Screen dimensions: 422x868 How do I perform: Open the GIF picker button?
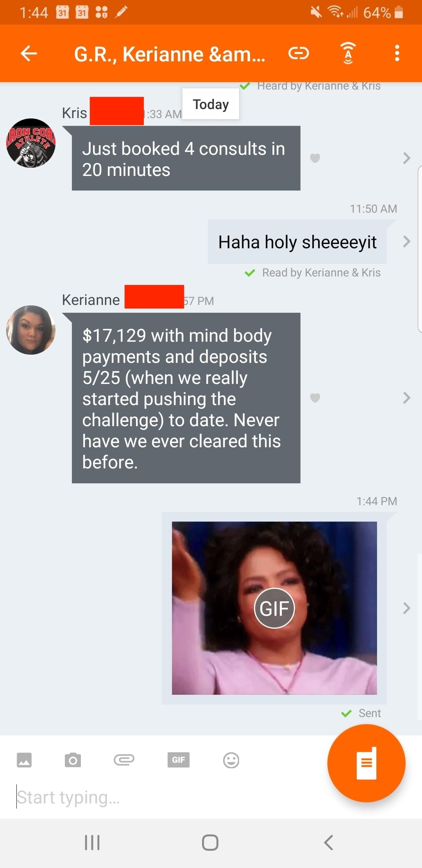click(x=179, y=760)
